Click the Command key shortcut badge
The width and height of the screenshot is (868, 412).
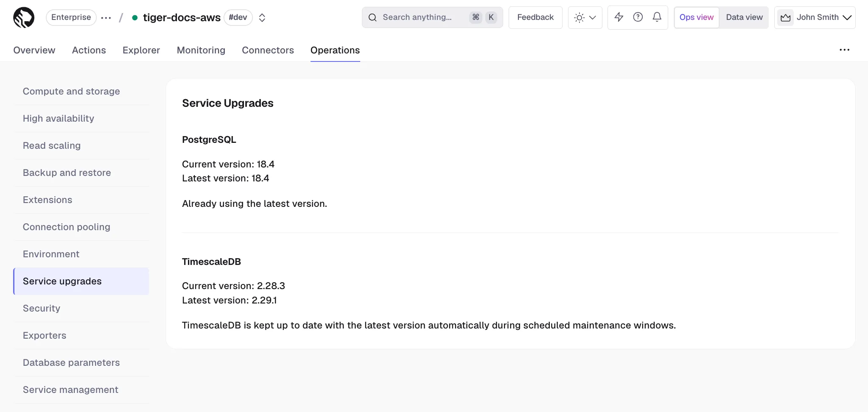click(x=476, y=17)
